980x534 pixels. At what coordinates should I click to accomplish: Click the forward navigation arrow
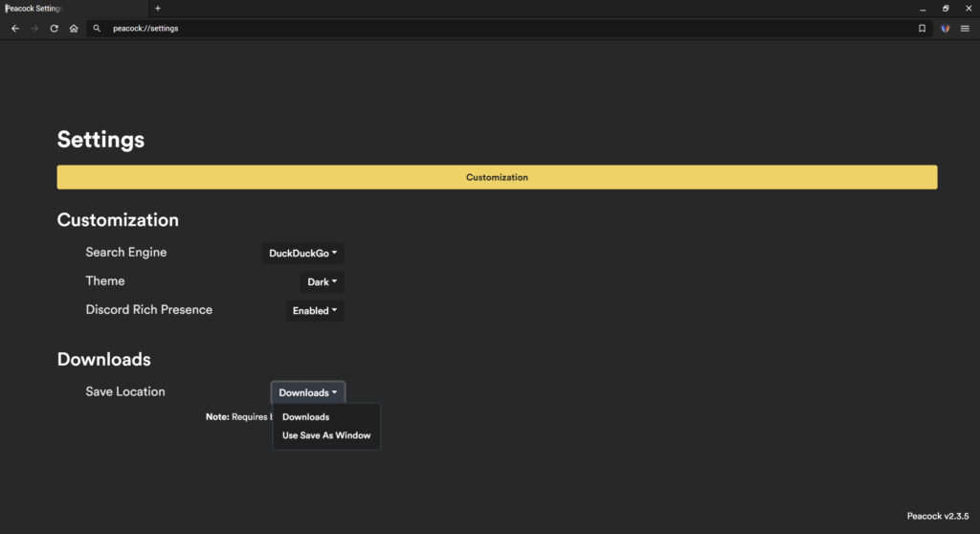coord(34,28)
